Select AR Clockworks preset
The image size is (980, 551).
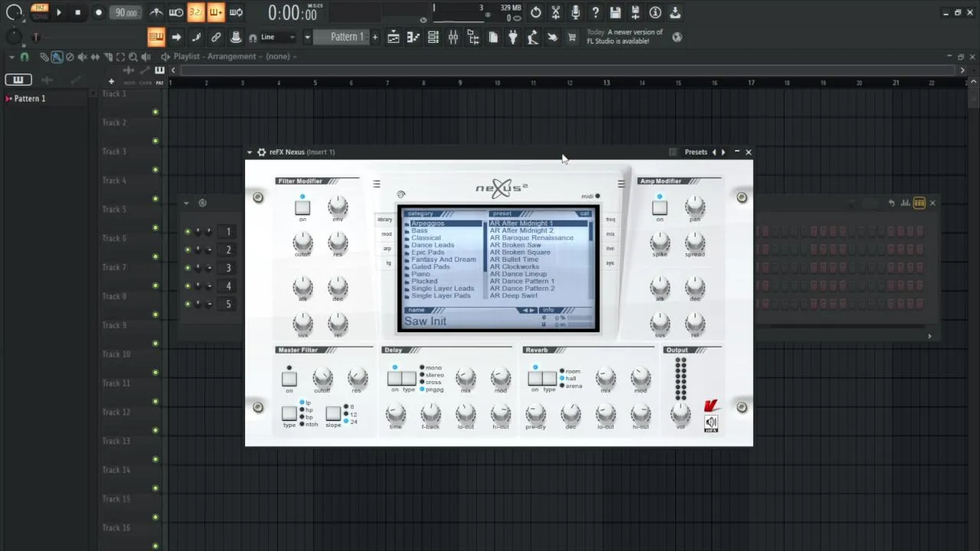pyautogui.click(x=514, y=267)
